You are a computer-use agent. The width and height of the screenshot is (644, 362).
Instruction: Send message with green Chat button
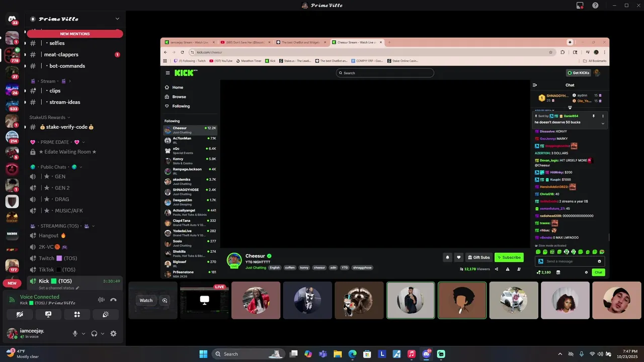[x=598, y=273]
